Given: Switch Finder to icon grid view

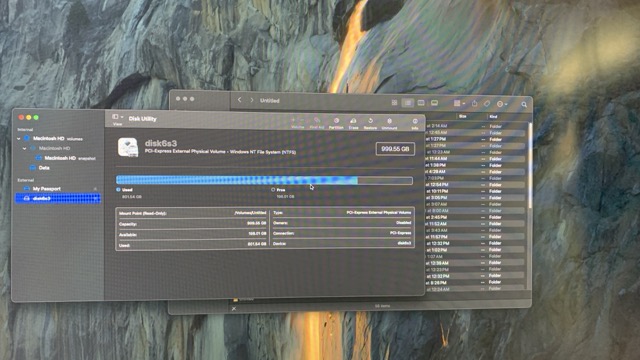Looking at the screenshot, I should pyautogui.click(x=394, y=103).
